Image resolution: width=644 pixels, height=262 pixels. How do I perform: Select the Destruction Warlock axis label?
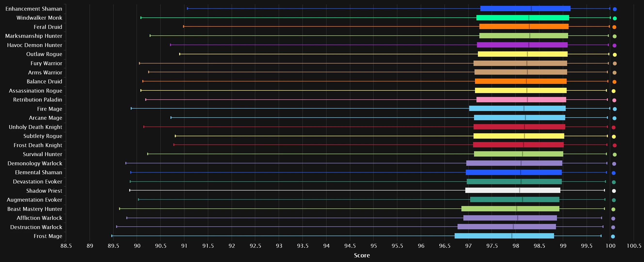tap(36, 227)
